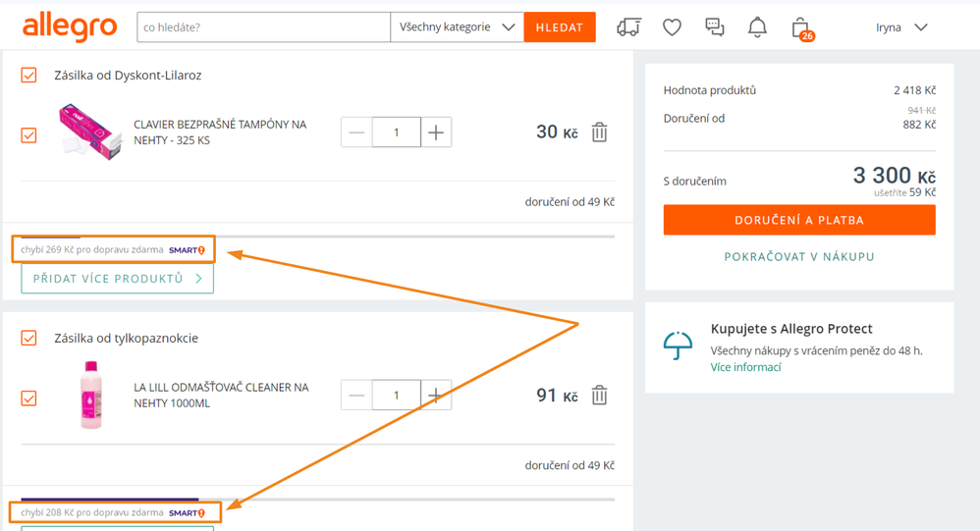Click LA LILL cleaner bottle thumbnail
The image size is (980, 531).
91,395
